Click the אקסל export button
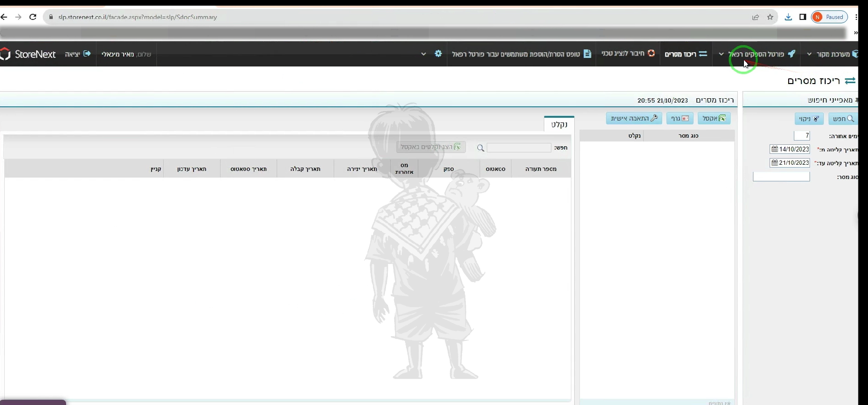 (714, 118)
